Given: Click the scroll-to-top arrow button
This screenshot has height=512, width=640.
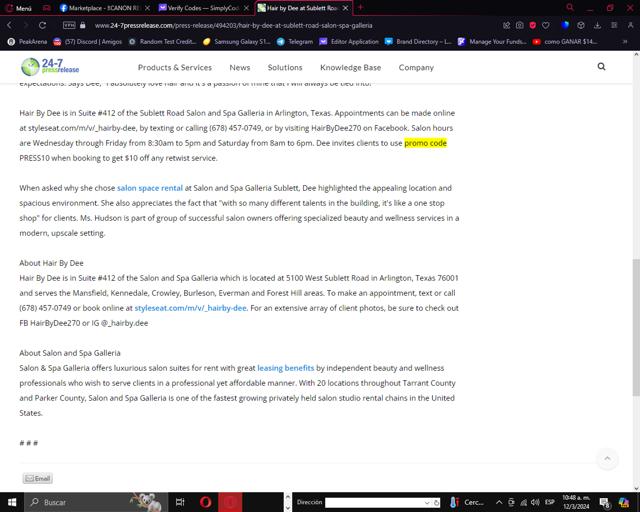Looking at the screenshot, I should click(607, 459).
